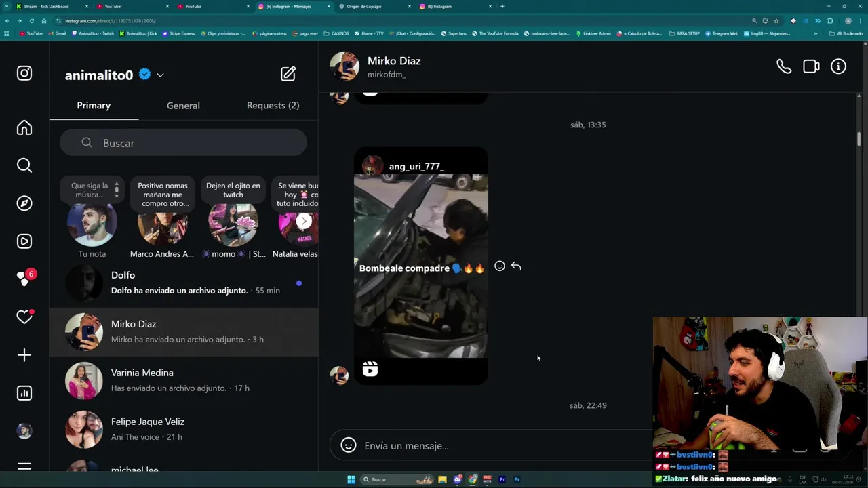Screen dimensions: 868x488
Task: Click the reel icon below the shared video
Action: tap(370, 369)
